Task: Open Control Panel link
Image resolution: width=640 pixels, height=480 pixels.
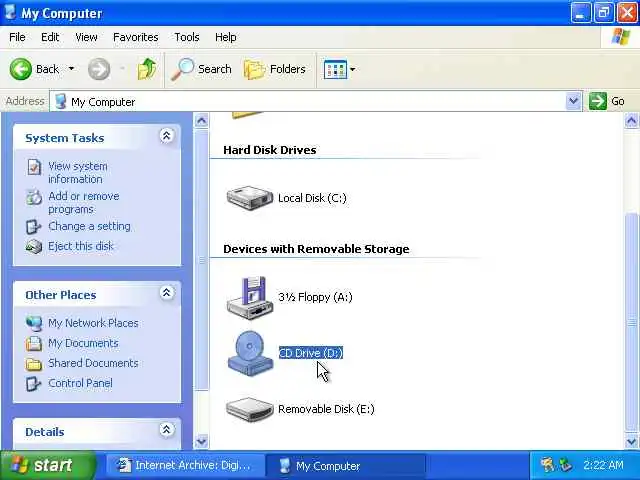Action: (80, 383)
